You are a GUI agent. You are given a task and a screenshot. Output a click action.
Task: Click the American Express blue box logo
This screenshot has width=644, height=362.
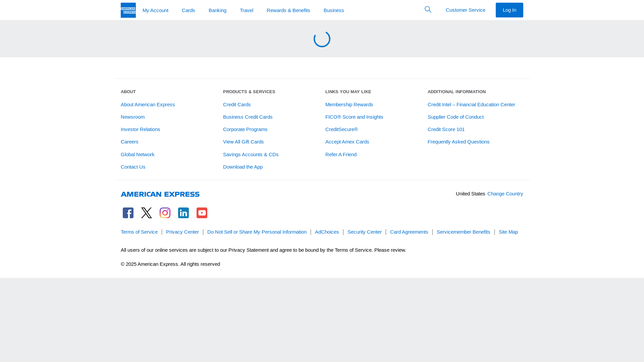(x=128, y=10)
